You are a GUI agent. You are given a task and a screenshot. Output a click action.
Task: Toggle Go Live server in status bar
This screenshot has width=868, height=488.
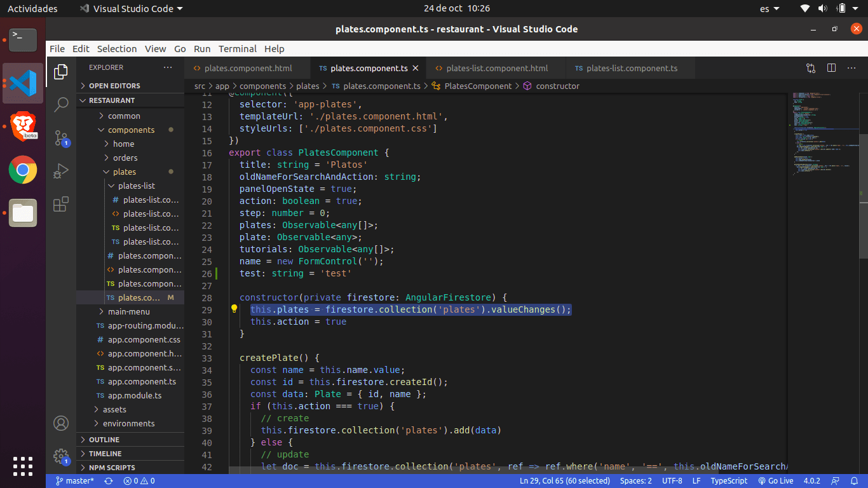[x=775, y=481]
